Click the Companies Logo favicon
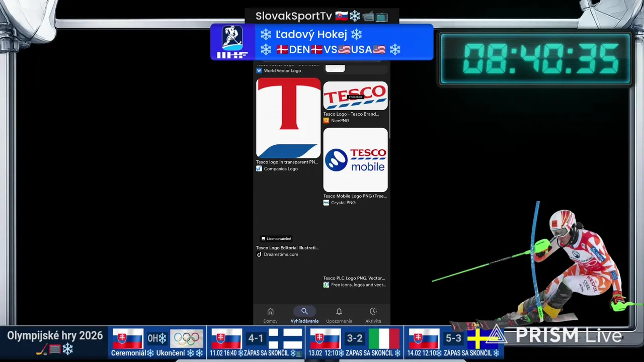 coord(259,169)
